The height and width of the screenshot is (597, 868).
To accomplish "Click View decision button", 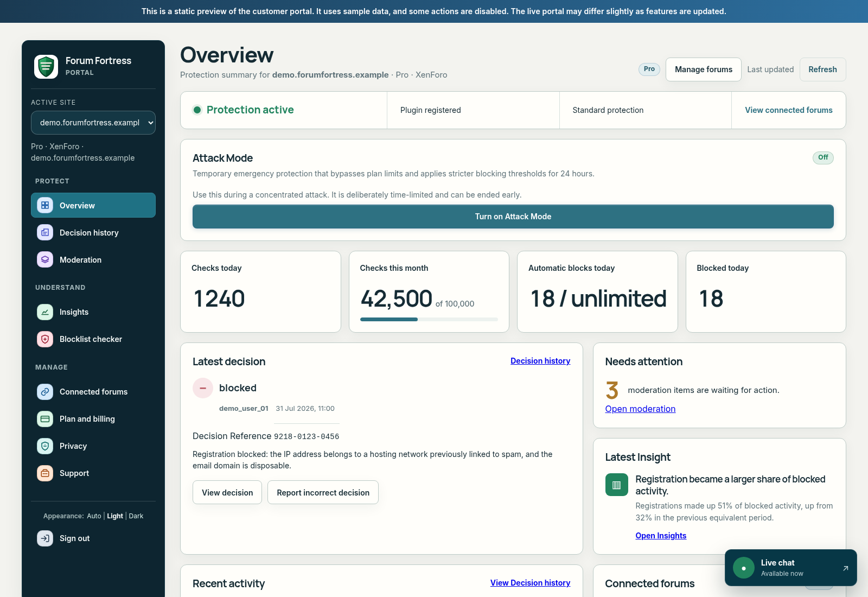I will coord(227,492).
